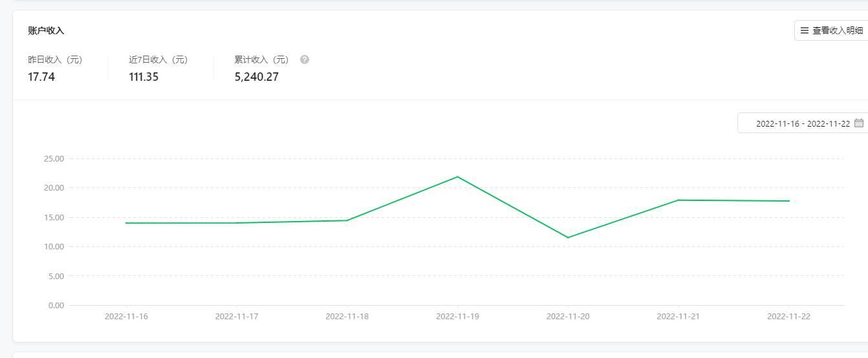
Task: Click the 2022-11-21 x-axis date label
Action: pos(678,317)
